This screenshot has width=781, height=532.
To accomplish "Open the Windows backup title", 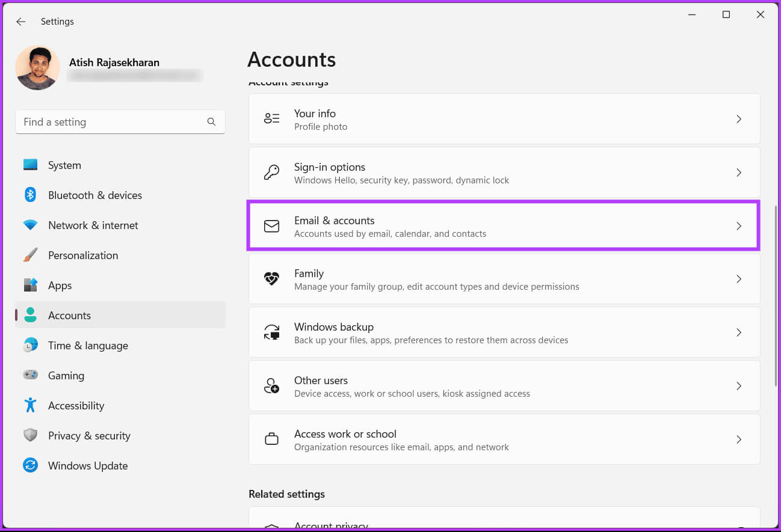I will click(334, 327).
